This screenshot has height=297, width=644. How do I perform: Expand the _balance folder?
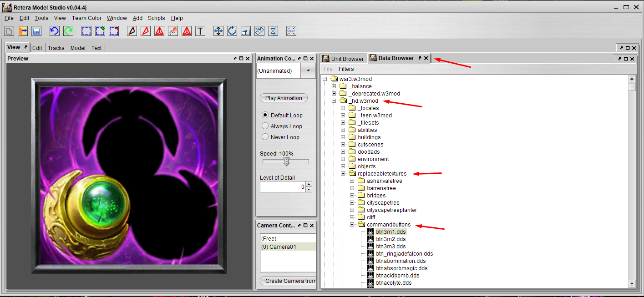pos(334,86)
